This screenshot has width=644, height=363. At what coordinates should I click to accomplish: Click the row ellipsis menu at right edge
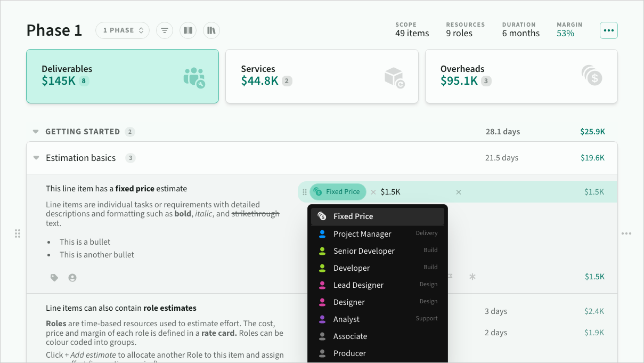pyautogui.click(x=626, y=233)
